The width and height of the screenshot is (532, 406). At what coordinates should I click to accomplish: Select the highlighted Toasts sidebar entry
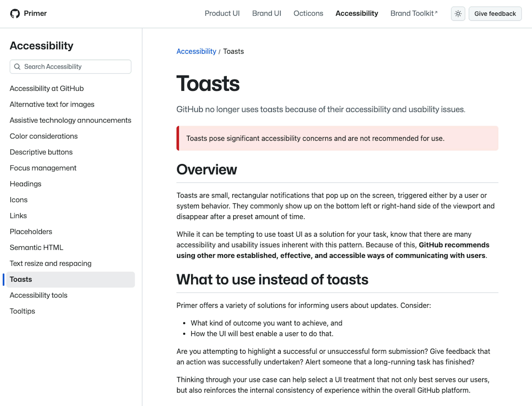pyautogui.click(x=21, y=279)
